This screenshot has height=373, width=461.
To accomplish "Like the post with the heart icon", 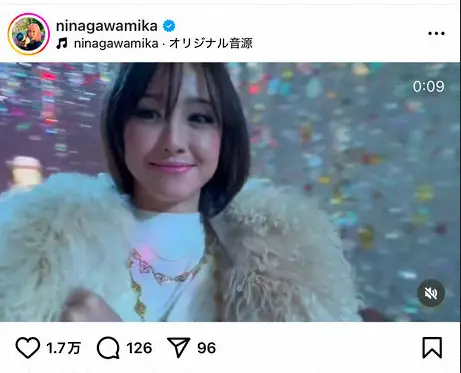I will 28,348.
